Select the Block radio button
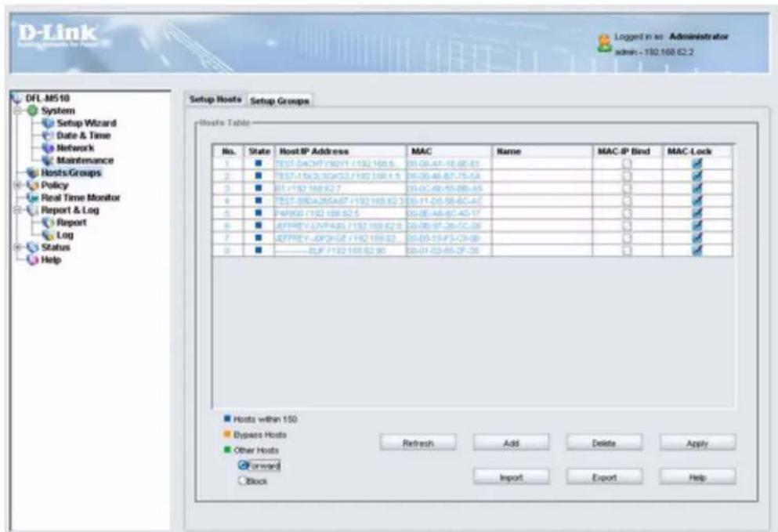This screenshot has width=778, height=532. (243, 481)
